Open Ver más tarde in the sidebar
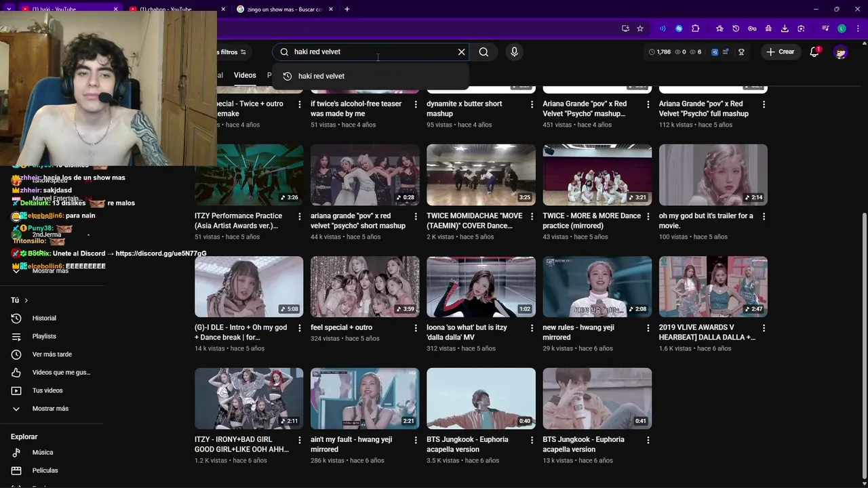 tap(52, 354)
